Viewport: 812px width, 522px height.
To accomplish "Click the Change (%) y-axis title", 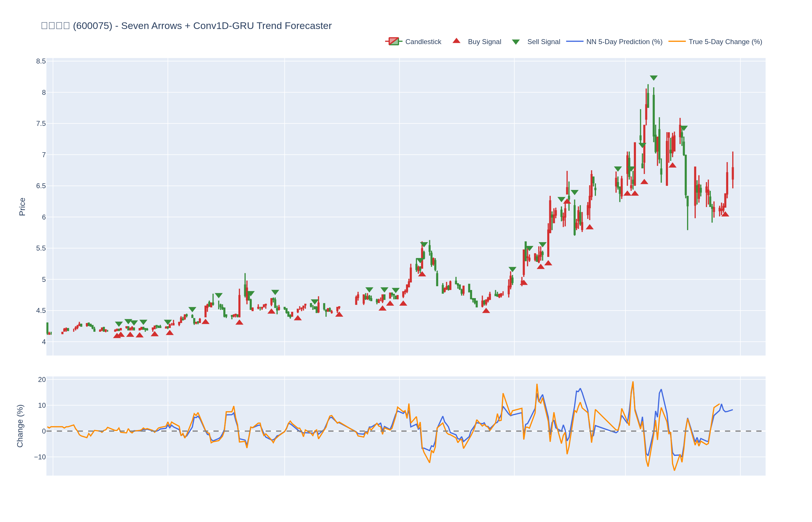I will [20, 426].
